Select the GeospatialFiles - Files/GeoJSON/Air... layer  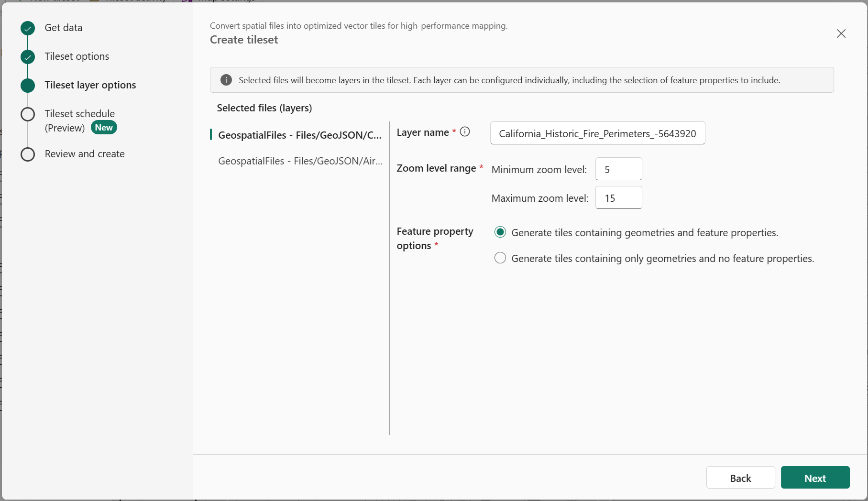coord(299,161)
